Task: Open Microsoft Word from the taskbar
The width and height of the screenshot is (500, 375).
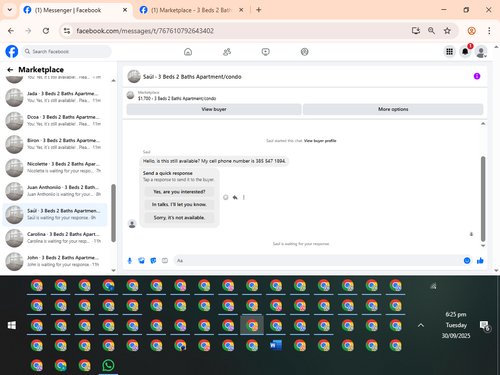Action: pos(276,345)
